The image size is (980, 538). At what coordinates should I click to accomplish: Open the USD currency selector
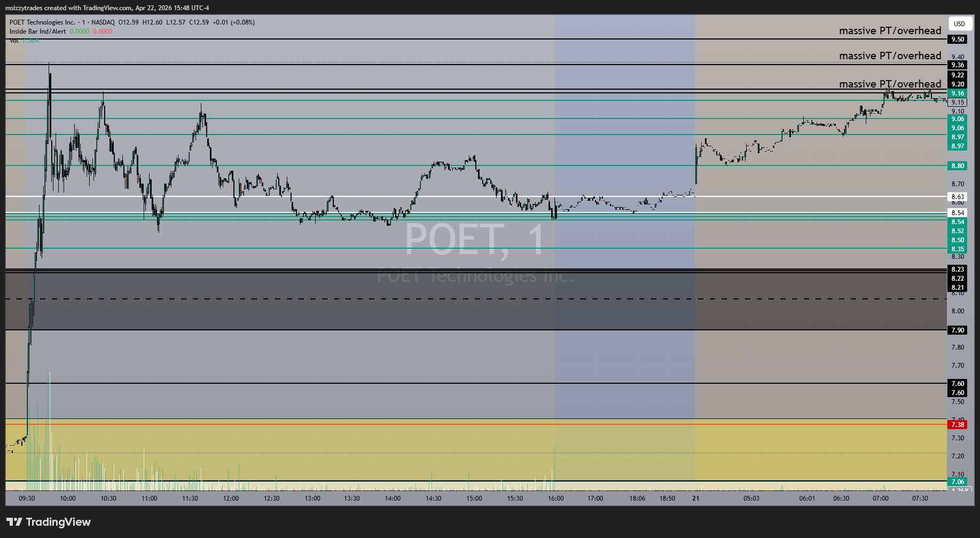(960, 23)
